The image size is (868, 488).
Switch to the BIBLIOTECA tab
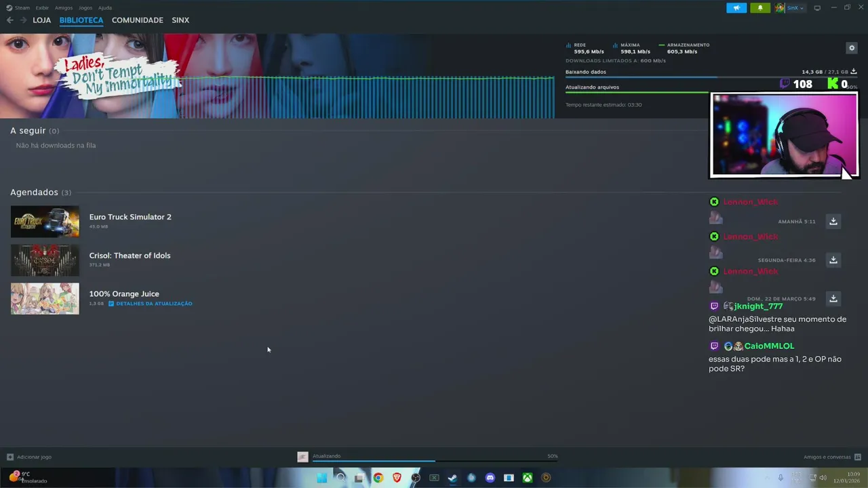pyautogui.click(x=81, y=20)
